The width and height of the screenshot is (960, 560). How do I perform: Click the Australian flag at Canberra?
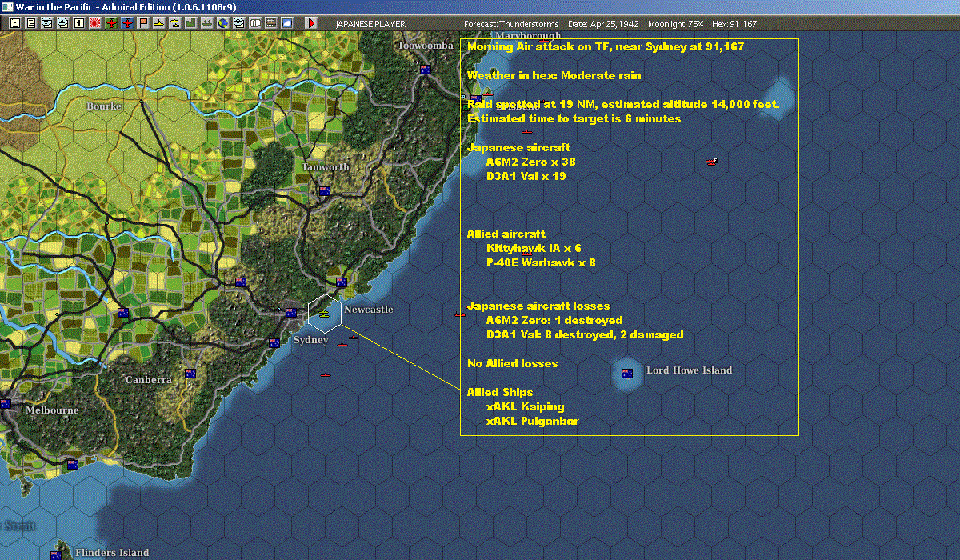pos(190,374)
